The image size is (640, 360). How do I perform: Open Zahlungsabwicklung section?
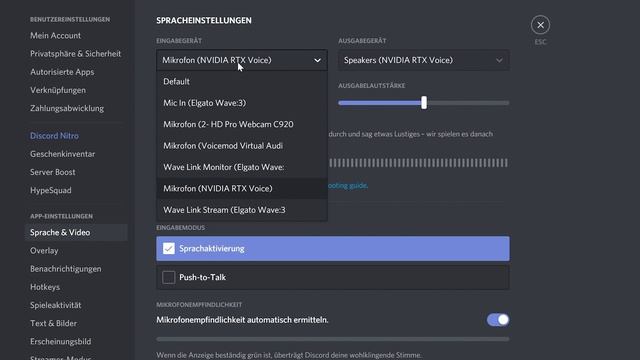point(67,108)
